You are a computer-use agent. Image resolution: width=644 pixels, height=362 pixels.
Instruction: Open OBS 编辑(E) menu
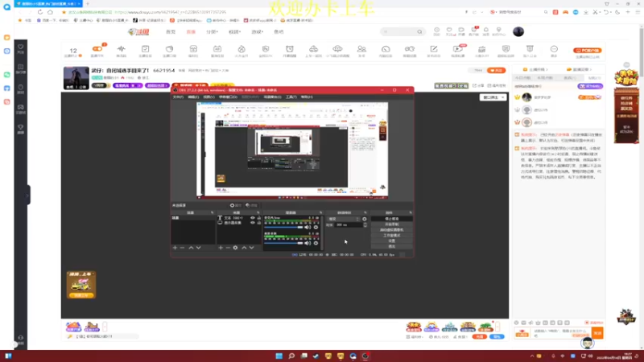(x=193, y=97)
